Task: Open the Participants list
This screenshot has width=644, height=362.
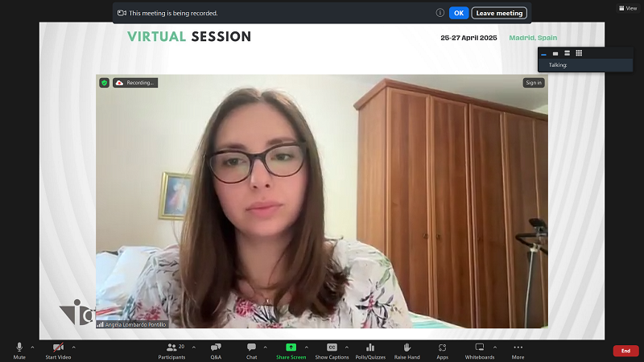Action: click(x=171, y=348)
